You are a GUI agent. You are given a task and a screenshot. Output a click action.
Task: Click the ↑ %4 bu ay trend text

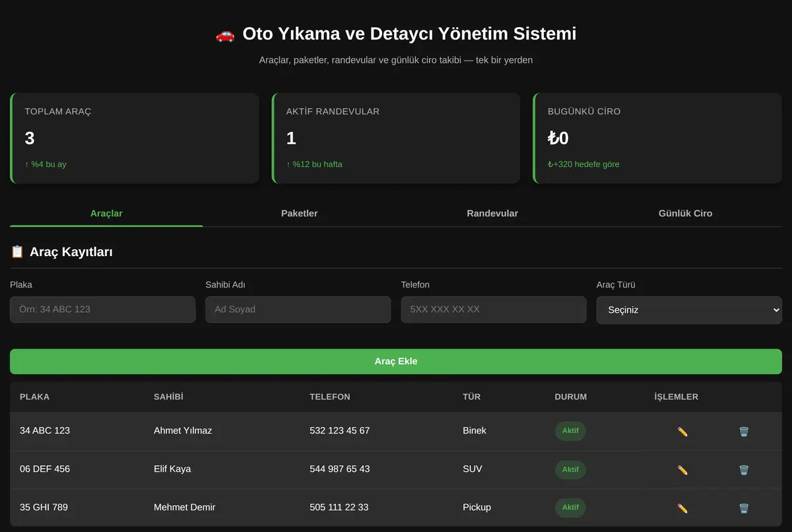[x=46, y=164]
